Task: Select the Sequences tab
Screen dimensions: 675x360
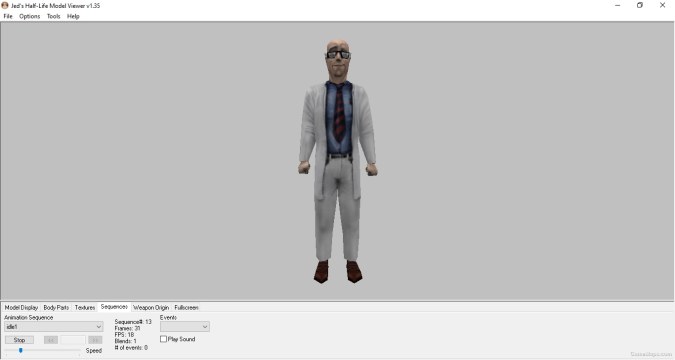Action: tap(114, 307)
